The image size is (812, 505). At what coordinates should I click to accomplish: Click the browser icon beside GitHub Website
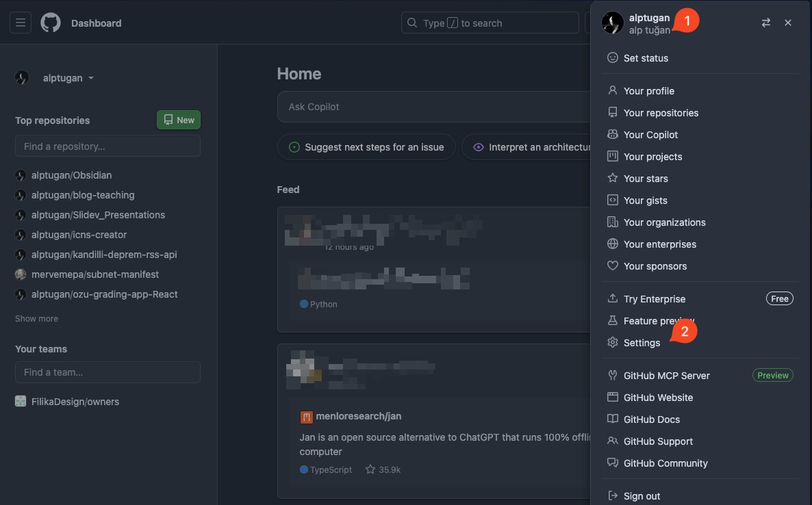coord(613,398)
